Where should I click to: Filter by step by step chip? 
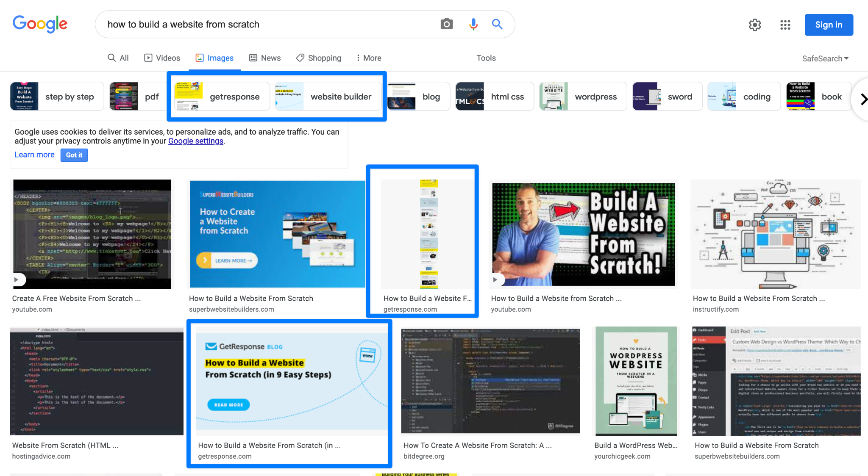pos(57,97)
